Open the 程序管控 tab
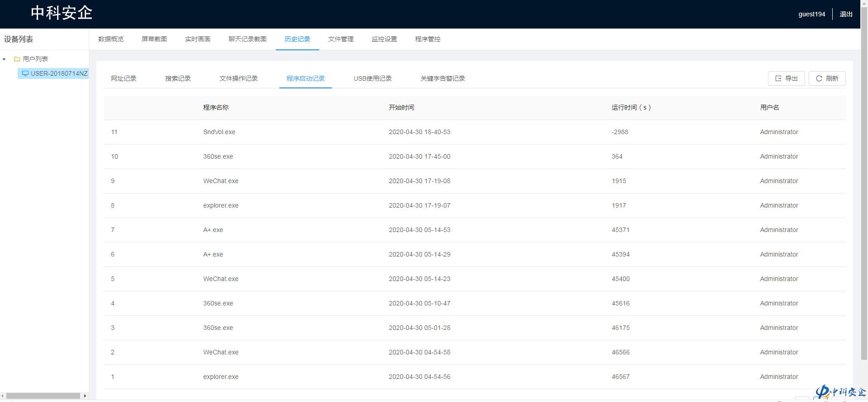The width and height of the screenshot is (868, 402). [x=428, y=39]
